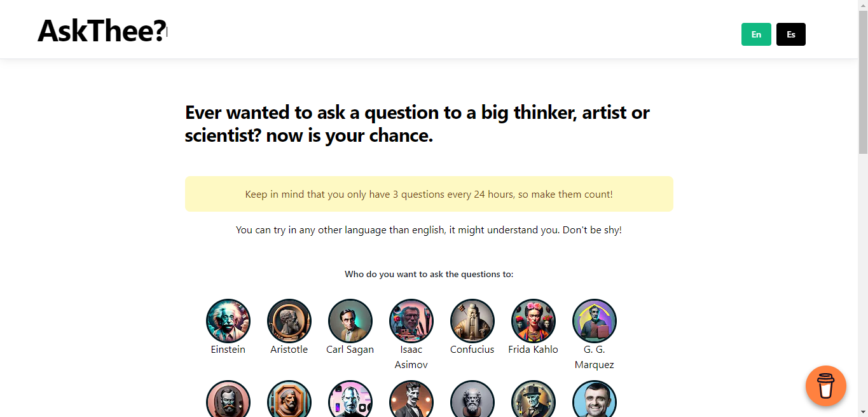Switch language to Spanish with Es
868x417 pixels.
coord(791,34)
